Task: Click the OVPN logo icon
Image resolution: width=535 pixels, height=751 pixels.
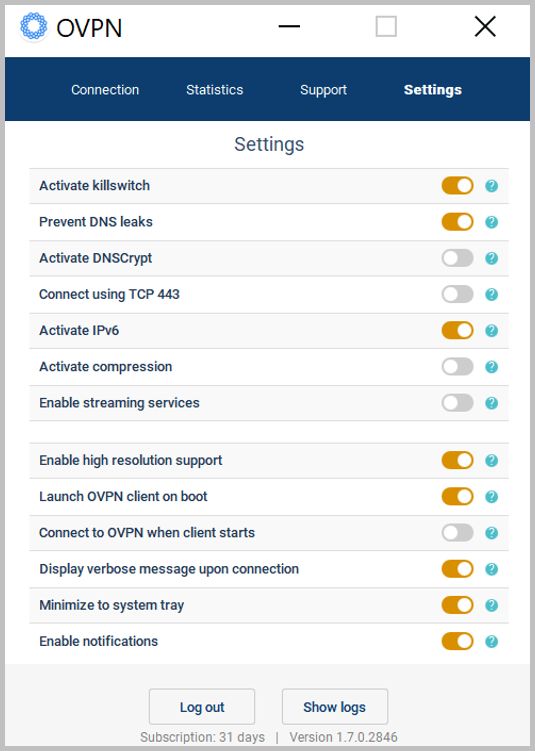Action: point(34,26)
